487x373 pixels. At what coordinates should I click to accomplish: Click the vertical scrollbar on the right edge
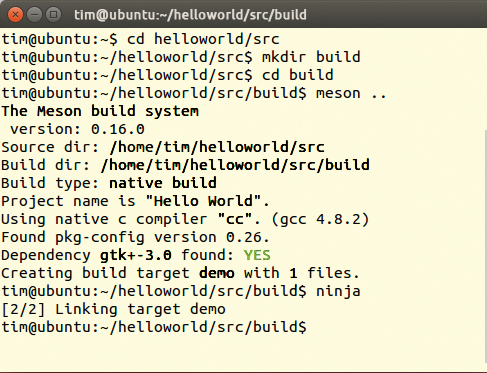[485, 247]
